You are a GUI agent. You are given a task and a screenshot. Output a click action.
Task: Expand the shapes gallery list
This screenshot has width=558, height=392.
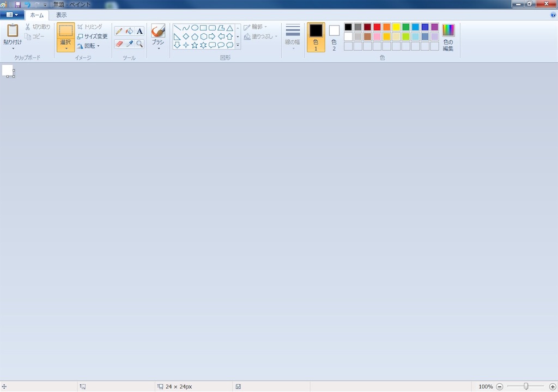coord(238,45)
